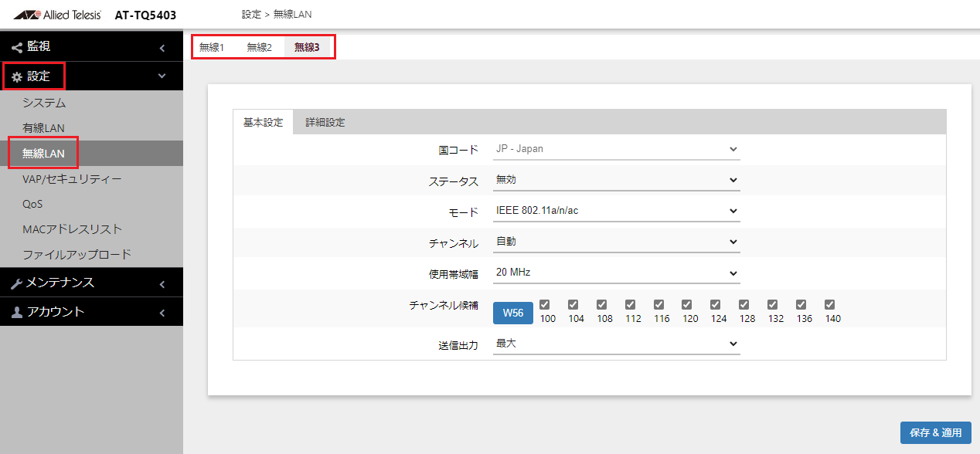Switch to the 詳細設定 tab

(x=325, y=122)
